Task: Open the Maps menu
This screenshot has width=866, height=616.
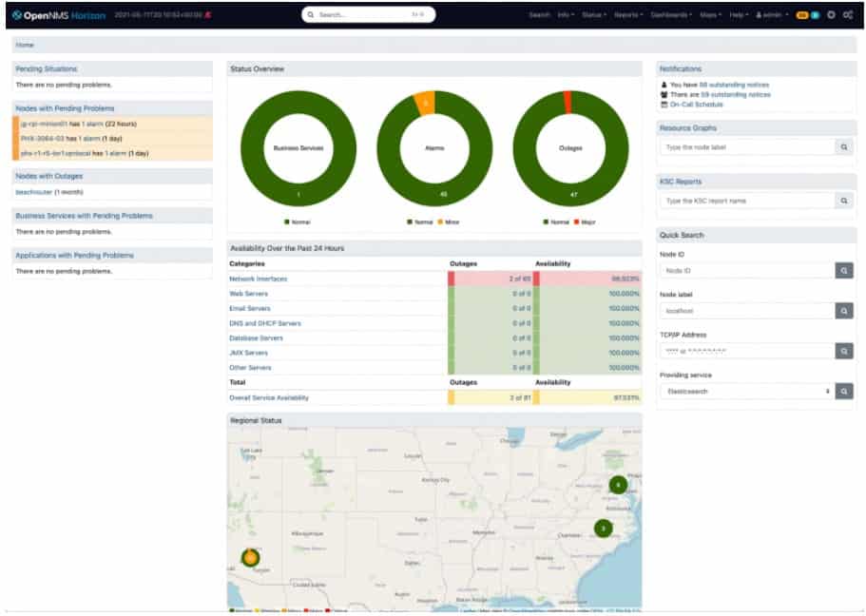Action: 710,15
